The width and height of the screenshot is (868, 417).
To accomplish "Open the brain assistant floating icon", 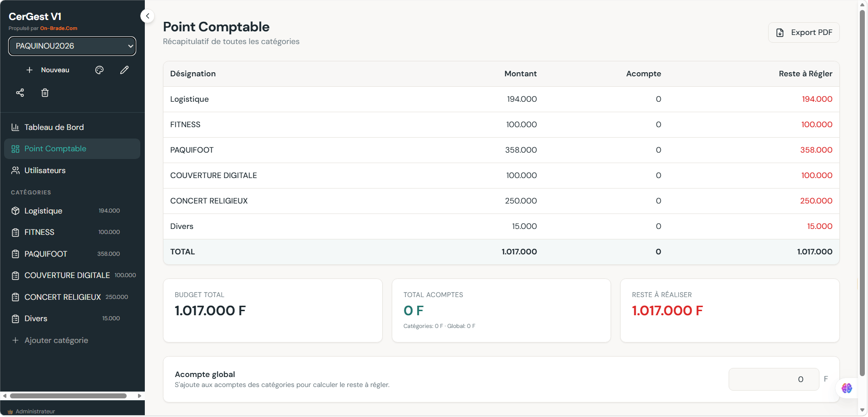I will (847, 388).
